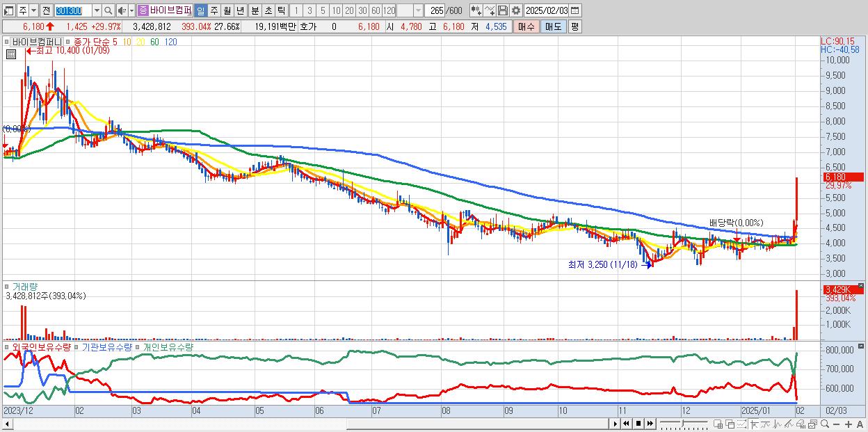The image size is (868, 432).
Task: Choose the 10 interval button
Action: (x=336, y=10)
